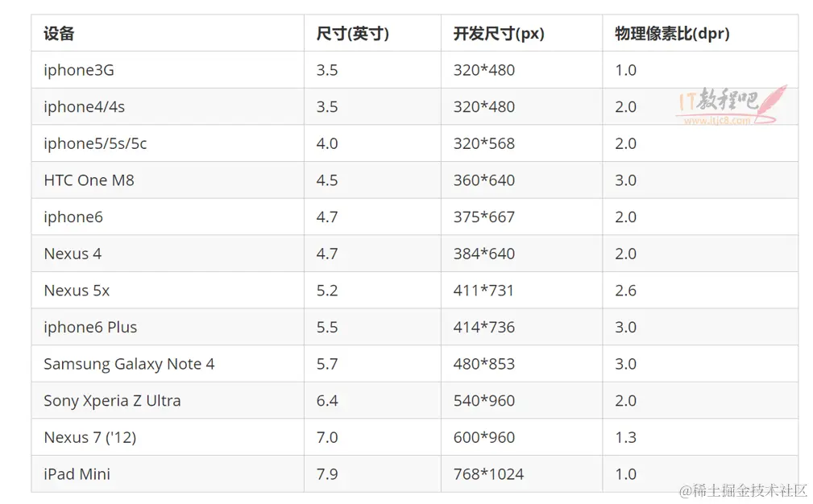Select the Samsung Galaxy Note 4 cell
The image size is (813, 504).
coord(129,364)
